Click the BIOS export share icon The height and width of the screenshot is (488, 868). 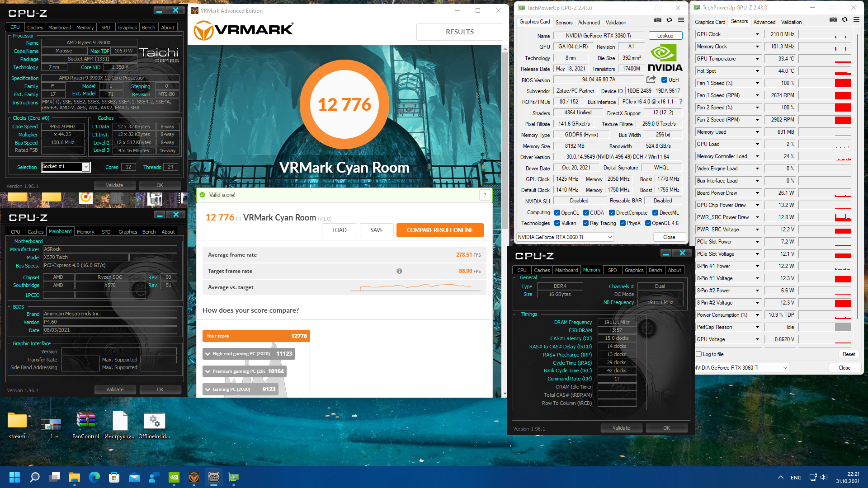coord(651,80)
